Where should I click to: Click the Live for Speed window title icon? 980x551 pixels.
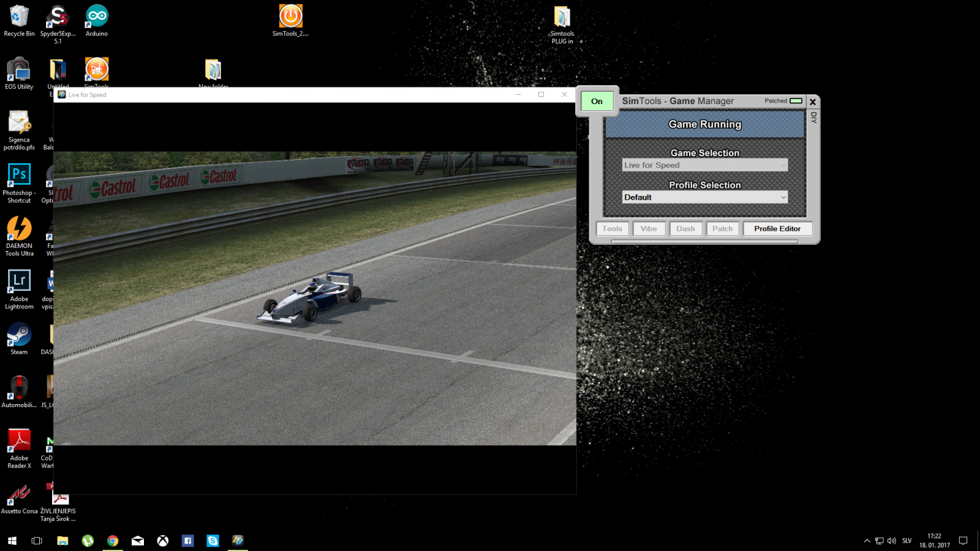[61, 94]
